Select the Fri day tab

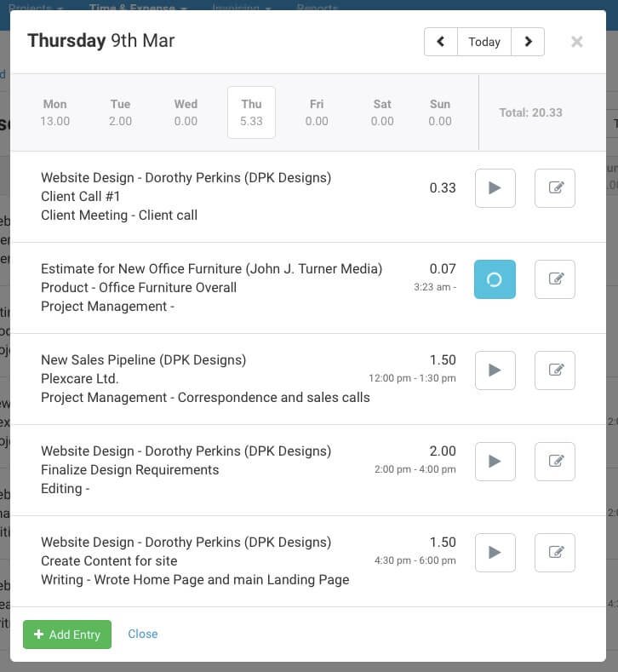[x=317, y=112]
